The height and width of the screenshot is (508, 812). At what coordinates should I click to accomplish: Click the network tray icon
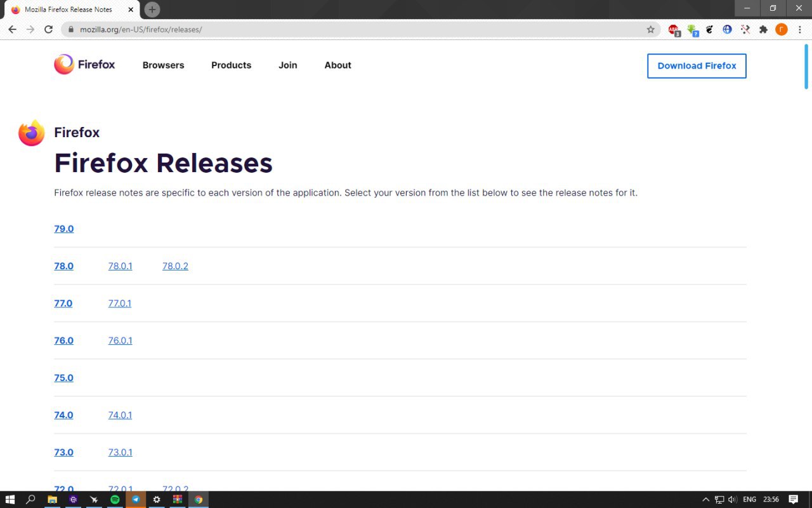coord(719,500)
